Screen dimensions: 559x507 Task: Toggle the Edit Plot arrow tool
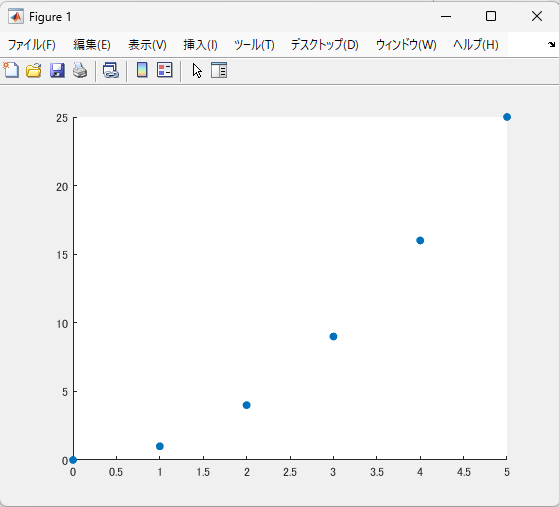(197, 70)
